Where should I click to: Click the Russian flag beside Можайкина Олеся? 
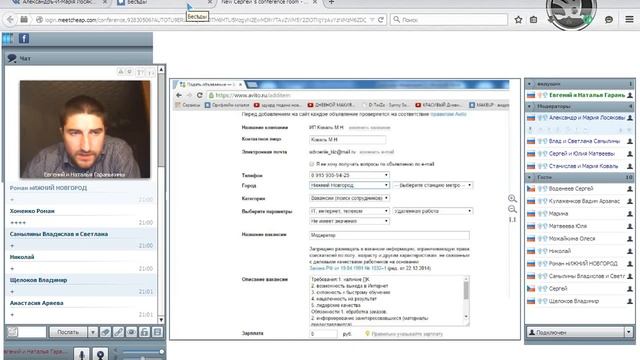531,239
